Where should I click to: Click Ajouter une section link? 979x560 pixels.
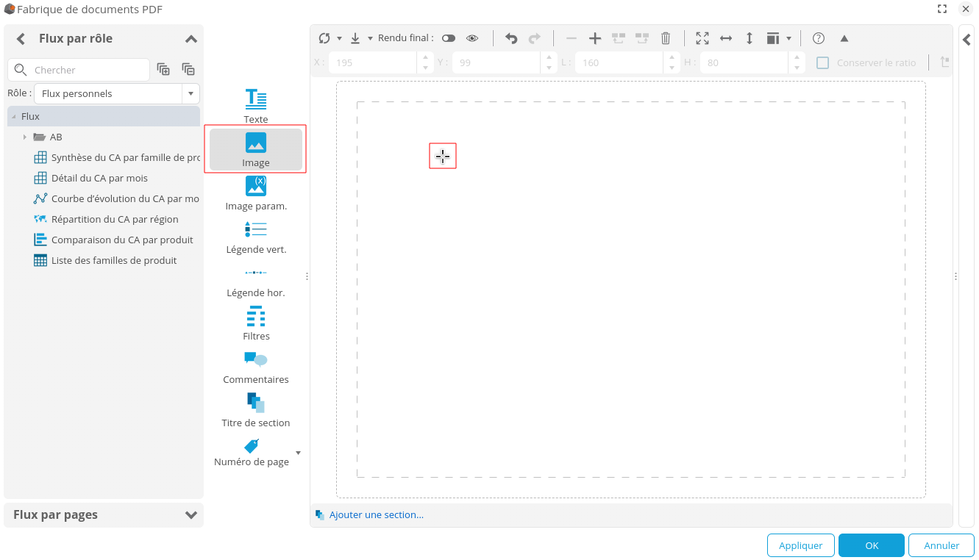[376, 514]
